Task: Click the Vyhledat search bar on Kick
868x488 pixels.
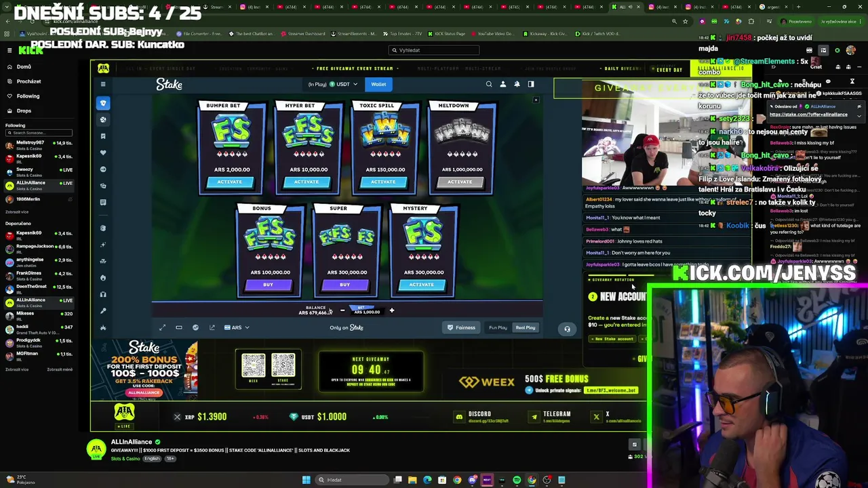Action: pyautogui.click(x=434, y=50)
